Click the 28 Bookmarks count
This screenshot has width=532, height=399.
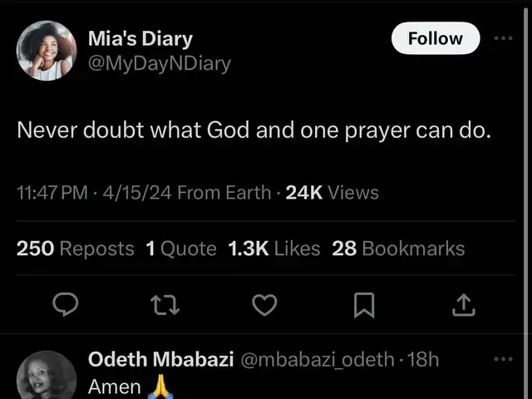pos(398,248)
